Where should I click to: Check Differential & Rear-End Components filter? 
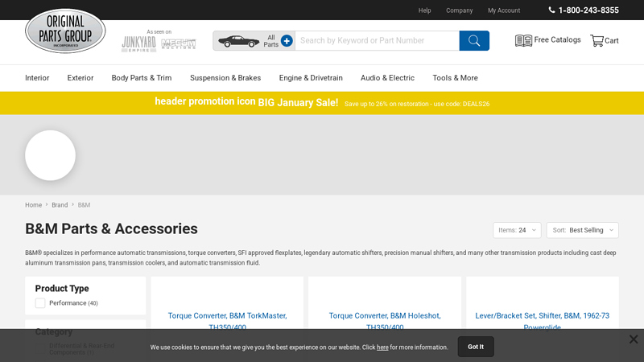pos(40,349)
